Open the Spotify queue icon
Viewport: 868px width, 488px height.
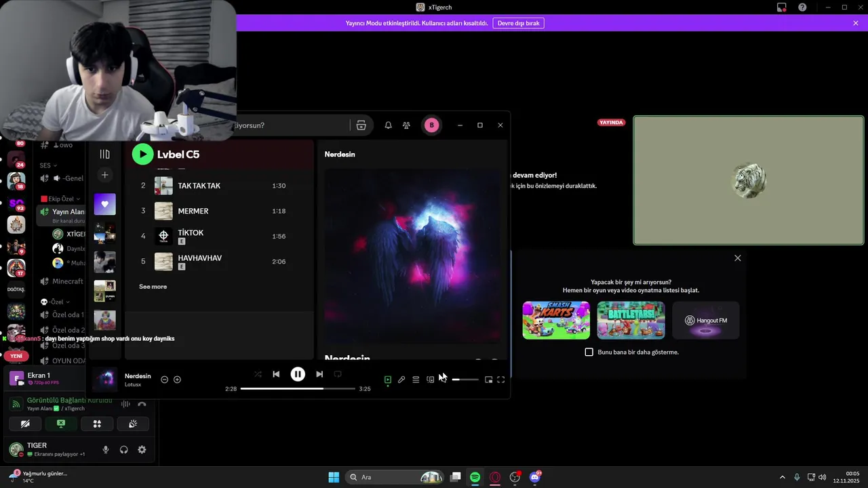click(x=416, y=380)
